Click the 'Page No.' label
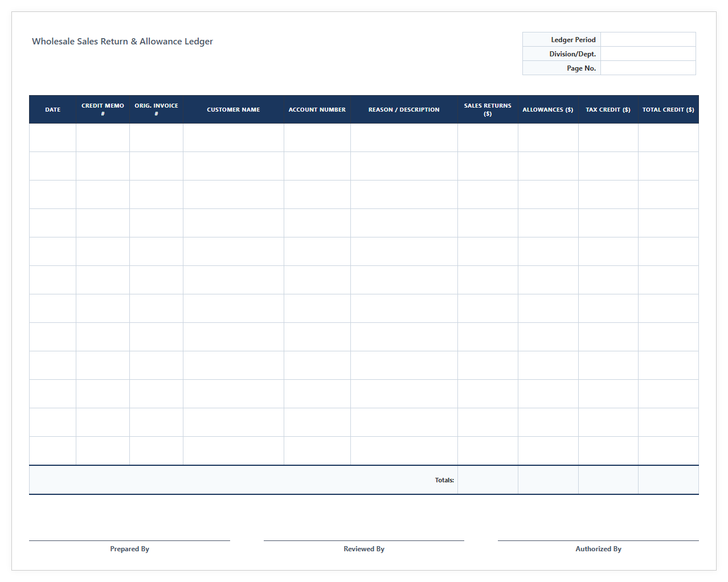This screenshot has width=728, height=582. 581,68
